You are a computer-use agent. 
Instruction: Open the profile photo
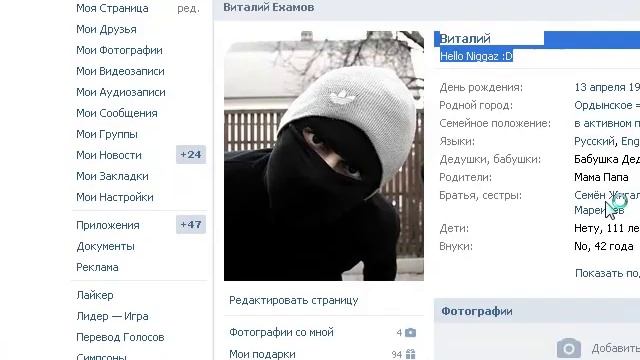point(324,156)
